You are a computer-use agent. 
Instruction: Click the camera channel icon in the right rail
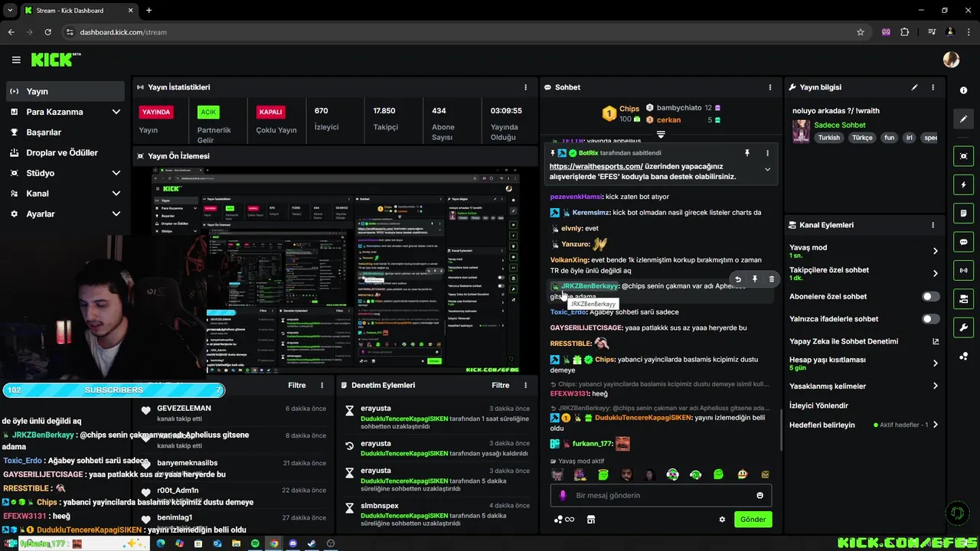click(x=963, y=298)
